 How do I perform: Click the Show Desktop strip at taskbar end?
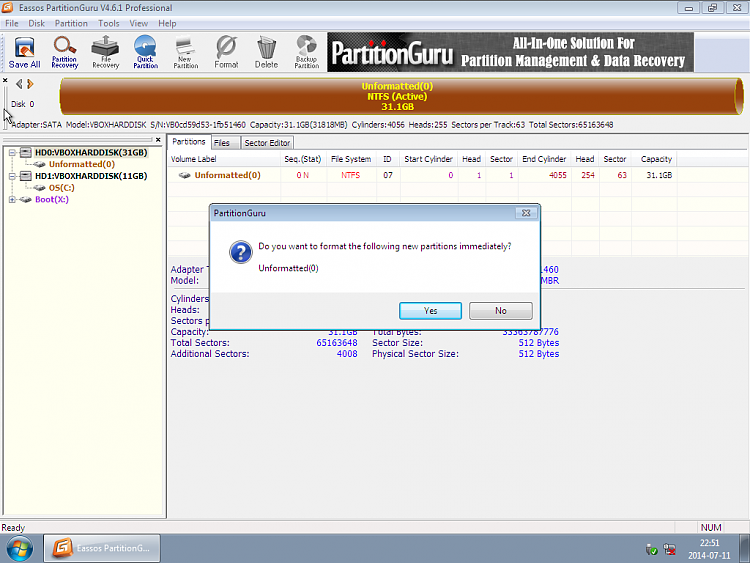coord(744,549)
